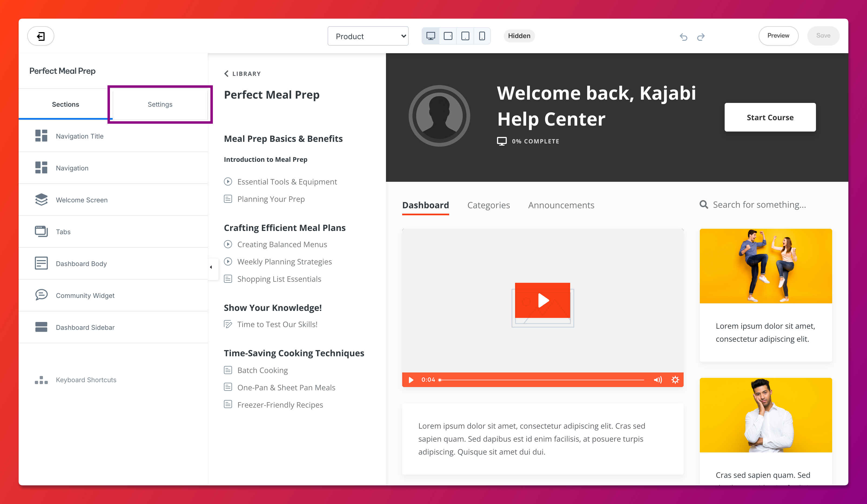Click the exit editor icon button
Image resolution: width=867 pixels, height=504 pixels.
point(41,36)
